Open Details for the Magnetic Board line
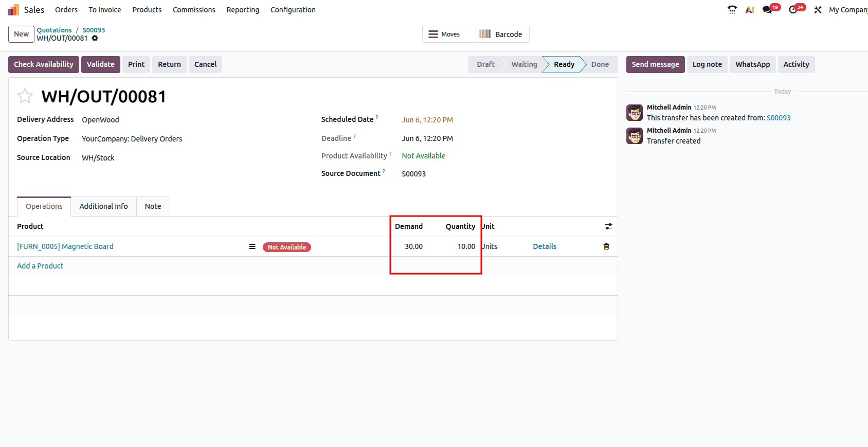868x447 pixels. click(545, 246)
